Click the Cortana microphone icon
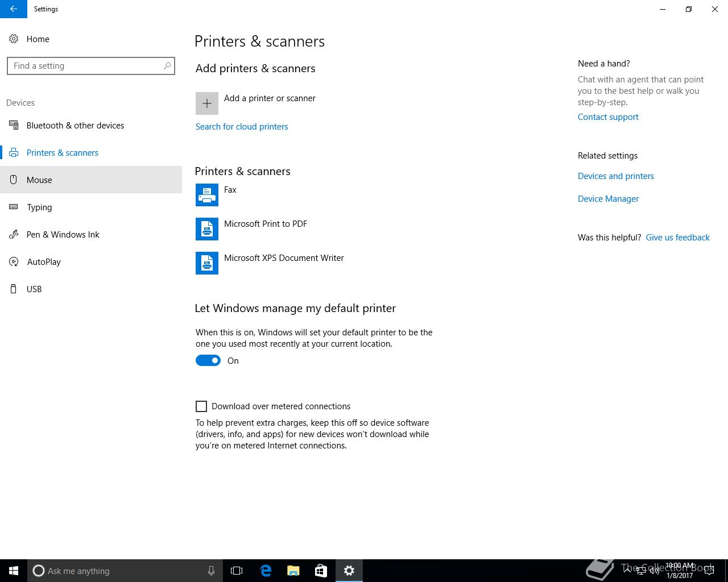Image resolution: width=728 pixels, height=582 pixels. click(x=211, y=571)
